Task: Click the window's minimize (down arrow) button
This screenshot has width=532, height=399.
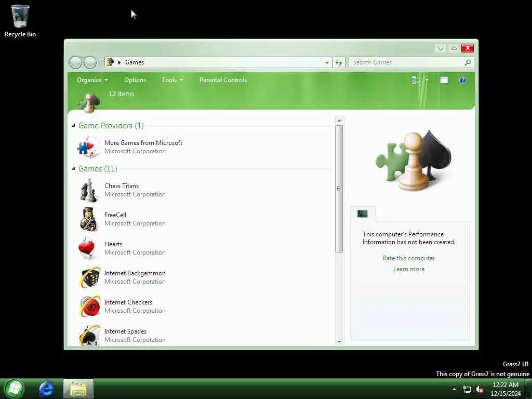Action: click(x=441, y=48)
